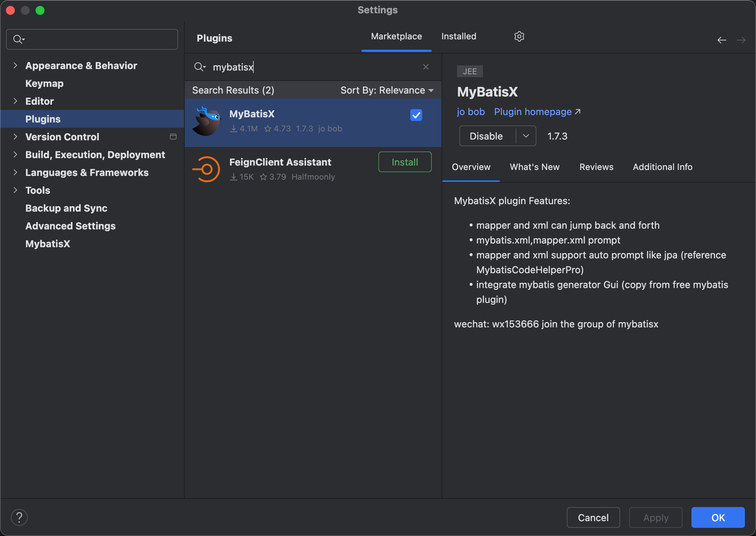Uncheck the MyBatisX enabled checkbox

coord(416,115)
